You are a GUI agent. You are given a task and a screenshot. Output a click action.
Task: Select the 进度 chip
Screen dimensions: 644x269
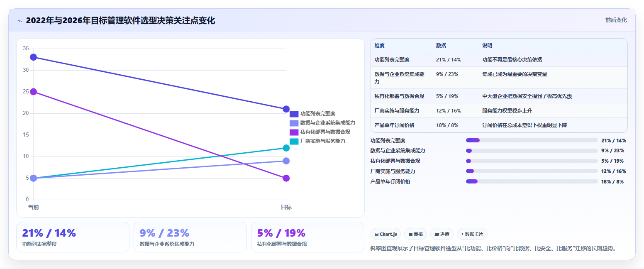tap(442, 234)
